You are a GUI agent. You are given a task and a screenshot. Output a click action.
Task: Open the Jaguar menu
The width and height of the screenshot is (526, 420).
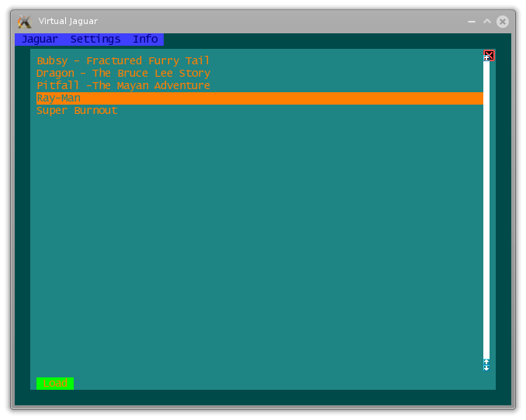coord(40,40)
